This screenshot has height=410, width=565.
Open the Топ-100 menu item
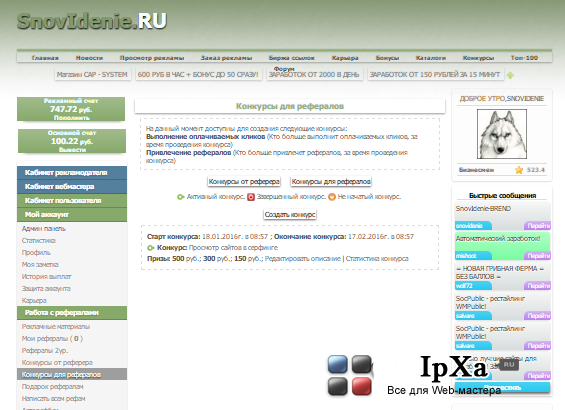(x=524, y=58)
